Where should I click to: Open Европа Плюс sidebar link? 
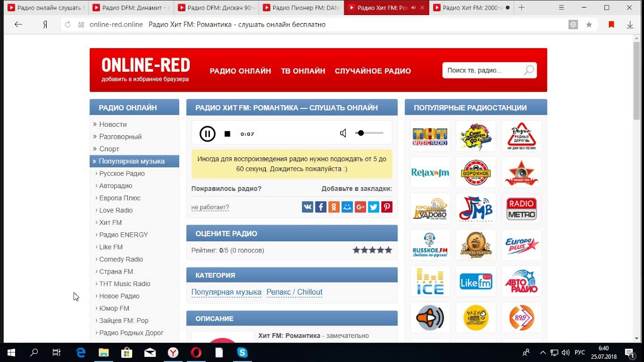point(120,198)
